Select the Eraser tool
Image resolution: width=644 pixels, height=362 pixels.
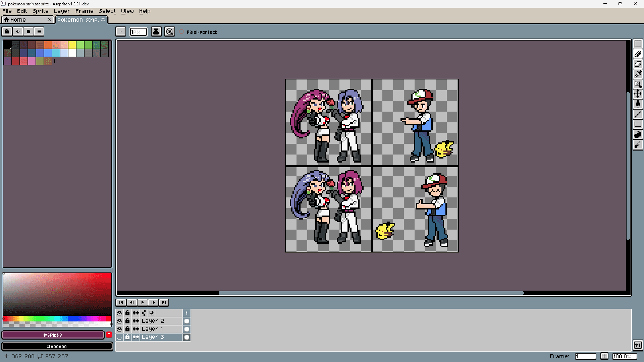(x=638, y=64)
